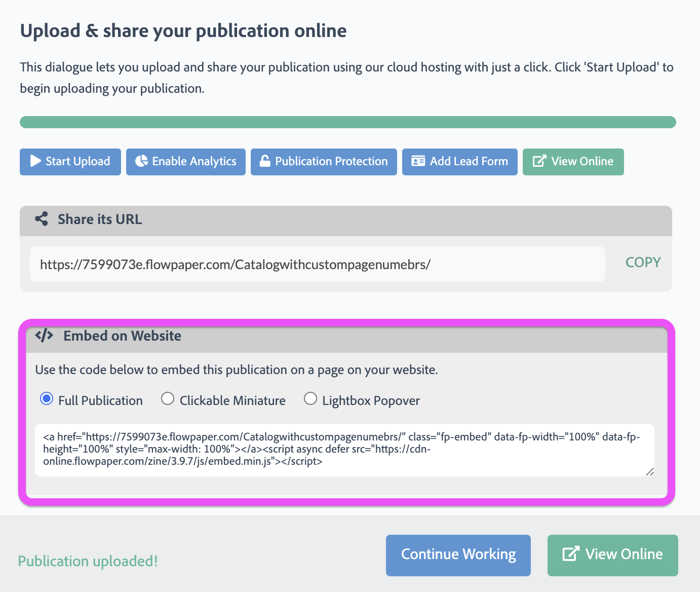
Task: Click the external link icon on top View Online
Action: [x=539, y=161]
